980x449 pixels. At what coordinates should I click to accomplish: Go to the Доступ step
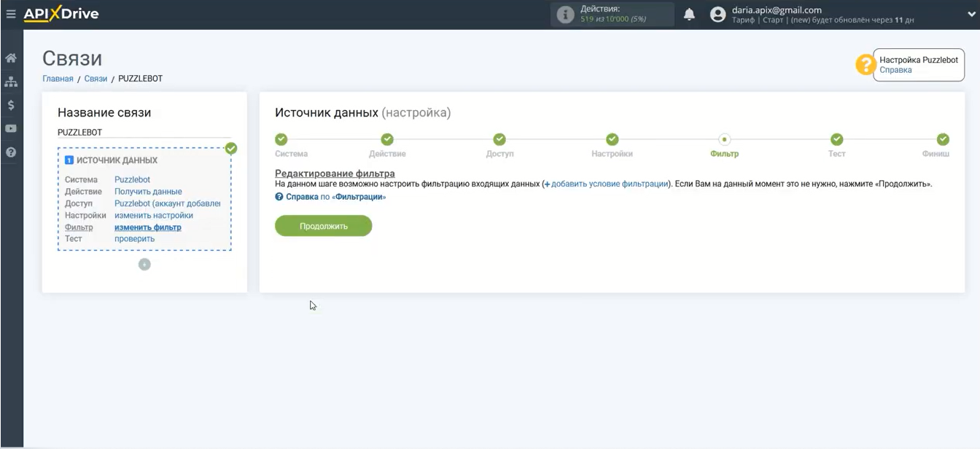point(499,139)
